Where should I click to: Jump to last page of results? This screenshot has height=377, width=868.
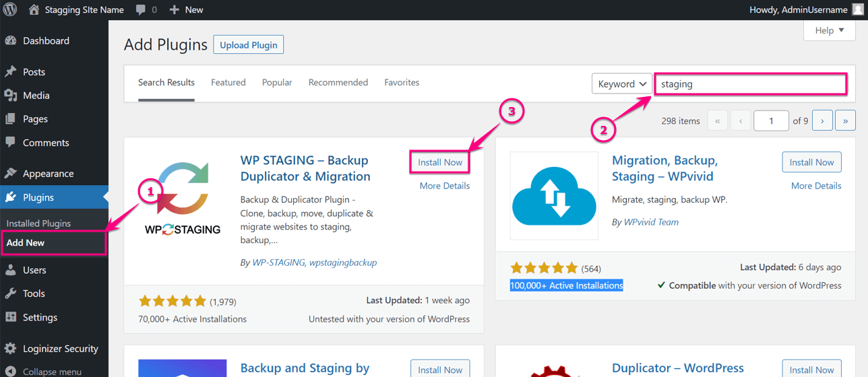tap(845, 121)
